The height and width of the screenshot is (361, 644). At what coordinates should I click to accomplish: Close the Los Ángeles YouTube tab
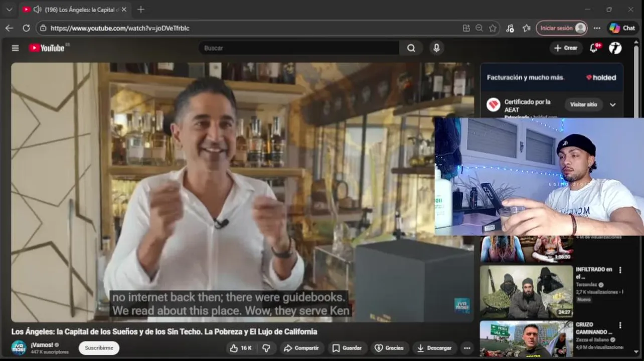[x=123, y=10]
